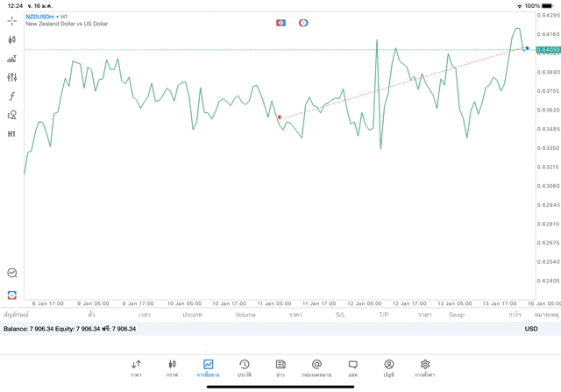Image resolution: width=561 pixels, height=392 pixels.
Task: Switch to the กราฟ chart tab
Action: pyautogui.click(x=172, y=368)
